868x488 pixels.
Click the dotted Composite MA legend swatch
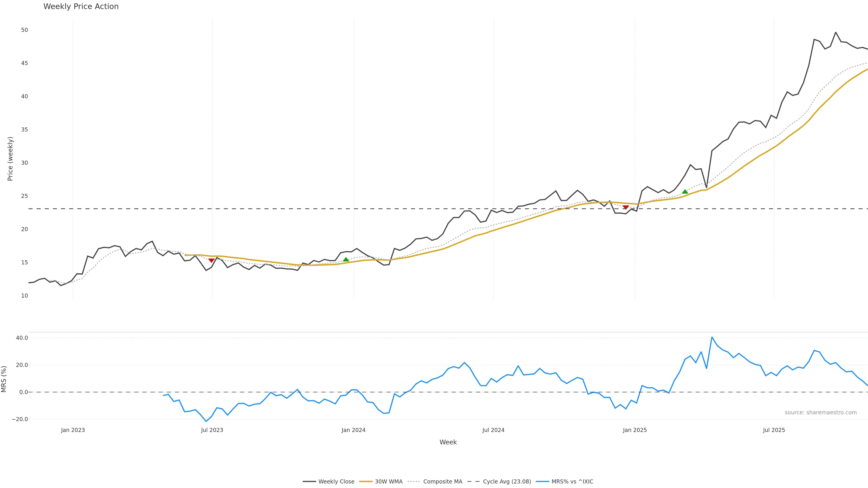(x=413, y=482)
